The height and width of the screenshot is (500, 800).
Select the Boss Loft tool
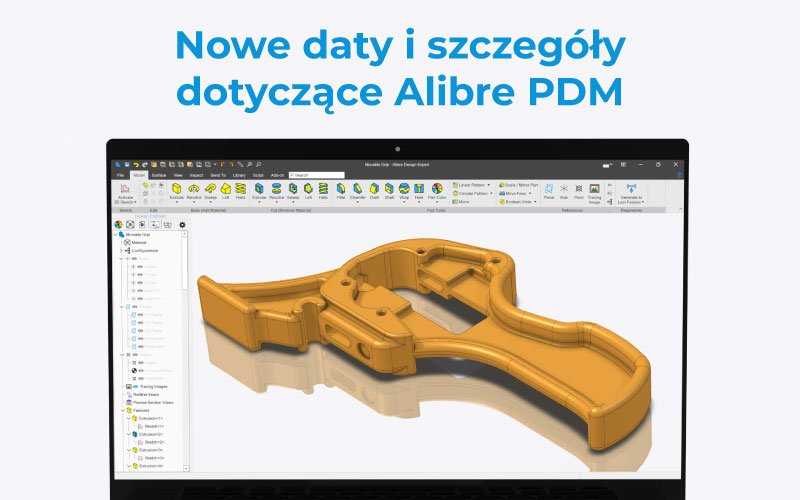(x=226, y=191)
